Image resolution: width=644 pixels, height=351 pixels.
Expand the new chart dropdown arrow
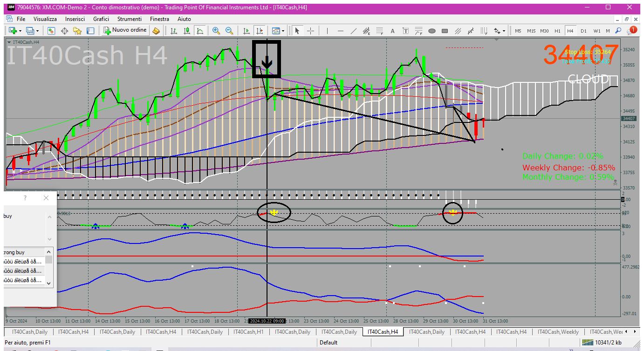(x=20, y=31)
